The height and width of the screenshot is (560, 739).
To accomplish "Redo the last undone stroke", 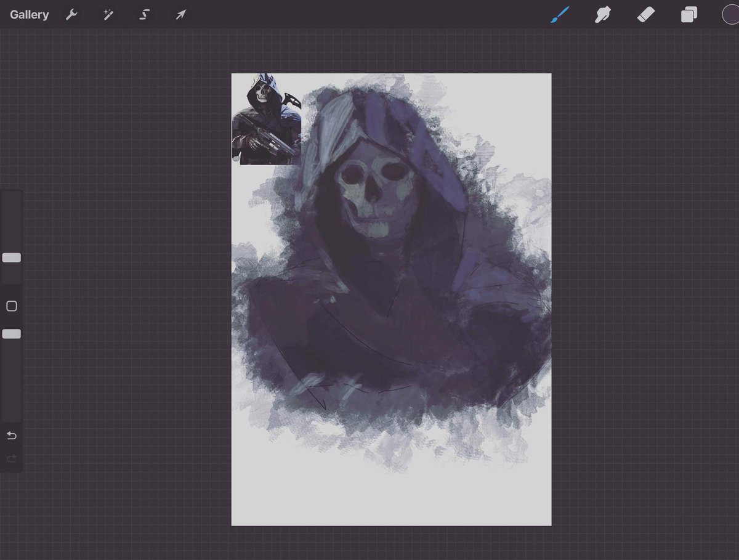I will click(11, 458).
